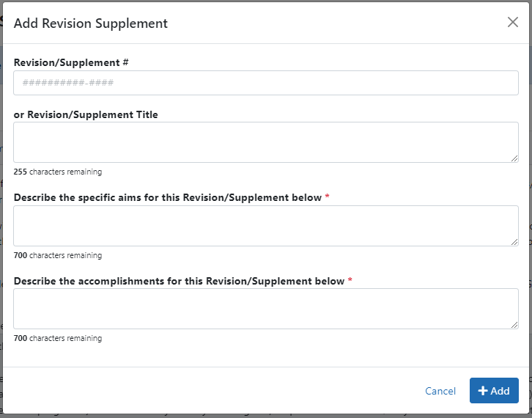Click red asterisk beside accomplishments label
This screenshot has width=532, height=418.
[350, 281]
